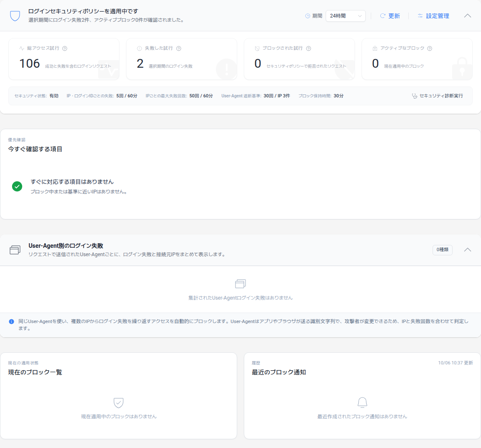This screenshot has height=448, width=481.
Task: Click the refresh arrow icon beside 更新
Action: (x=382, y=16)
